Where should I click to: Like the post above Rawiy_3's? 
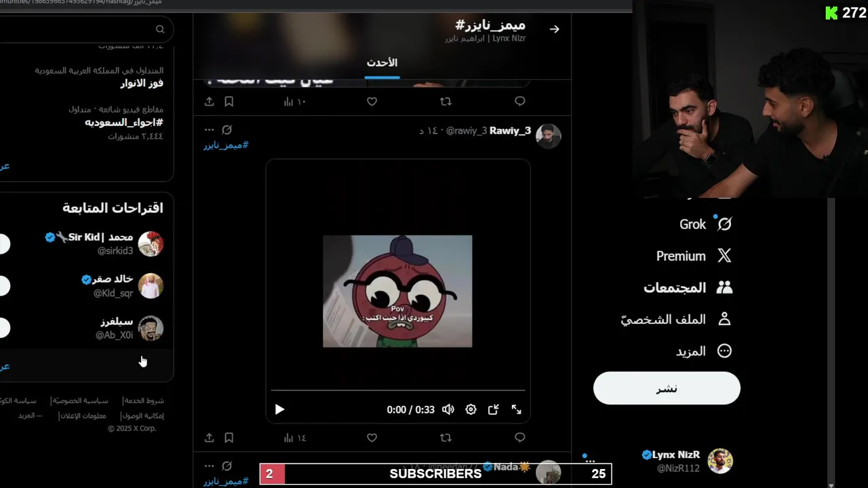(x=372, y=102)
